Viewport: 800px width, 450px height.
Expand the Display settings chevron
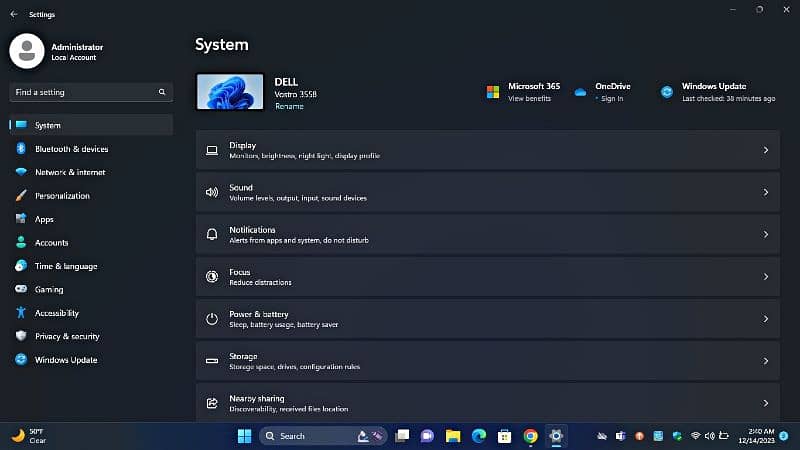[x=765, y=150]
